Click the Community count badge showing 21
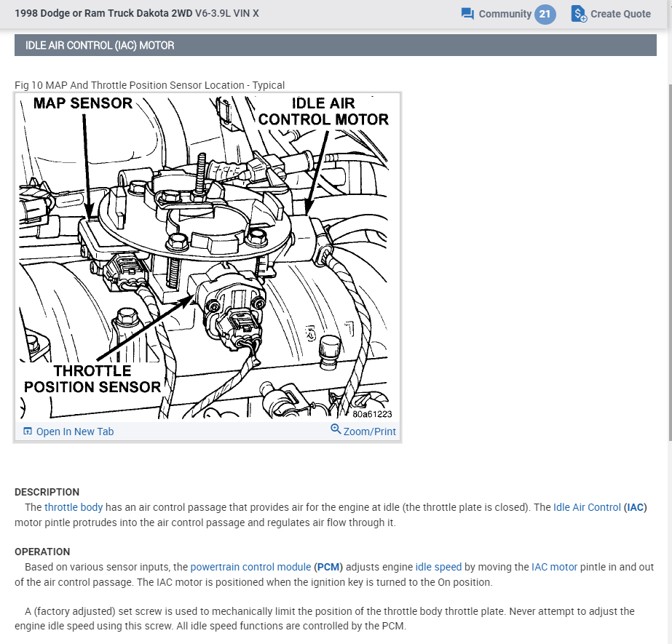This screenshot has height=644, width=672. click(545, 14)
